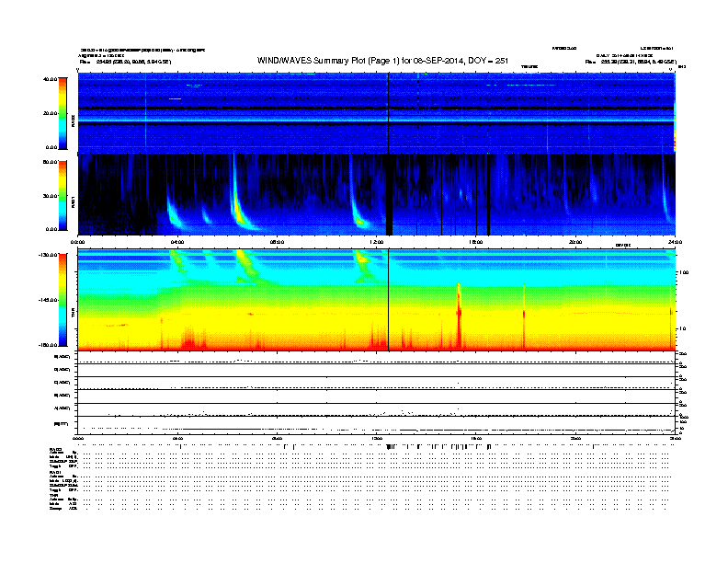Click the WIND/WAVES Summary Plot title
The width and height of the screenshot is (728, 563).
[382, 61]
